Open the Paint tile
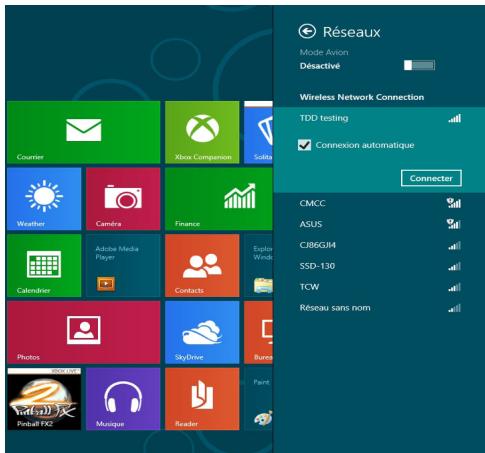Screen dimensions: 485x453 [x=258, y=399]
